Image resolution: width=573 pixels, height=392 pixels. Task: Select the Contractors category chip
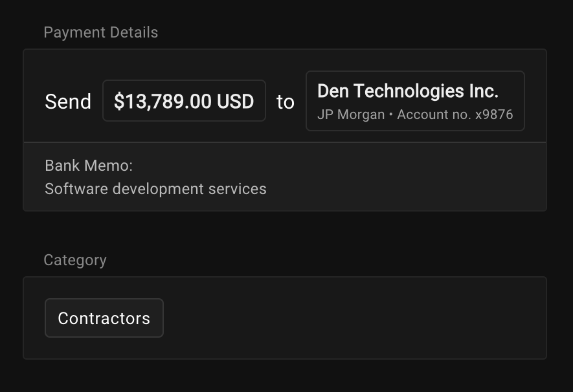[x=104, y=318]
